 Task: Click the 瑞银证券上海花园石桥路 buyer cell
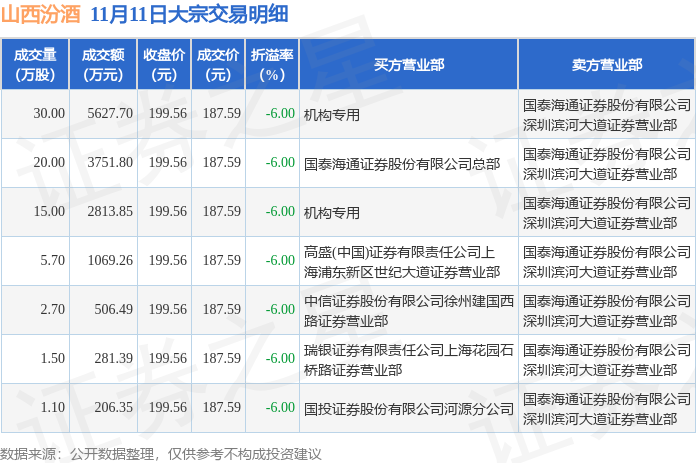[408, 360]
